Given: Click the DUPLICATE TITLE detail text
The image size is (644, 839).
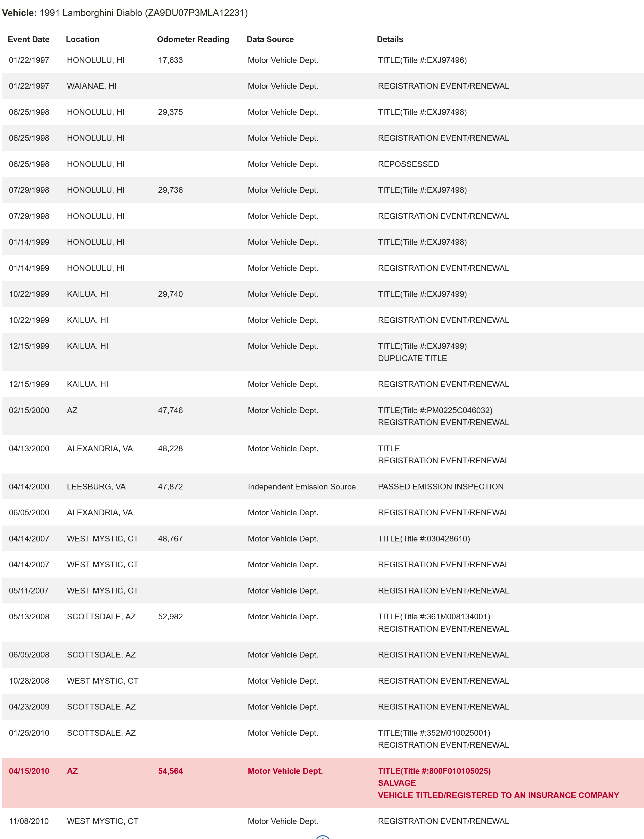Looking at the screenshot, I should tap(412, 358).
